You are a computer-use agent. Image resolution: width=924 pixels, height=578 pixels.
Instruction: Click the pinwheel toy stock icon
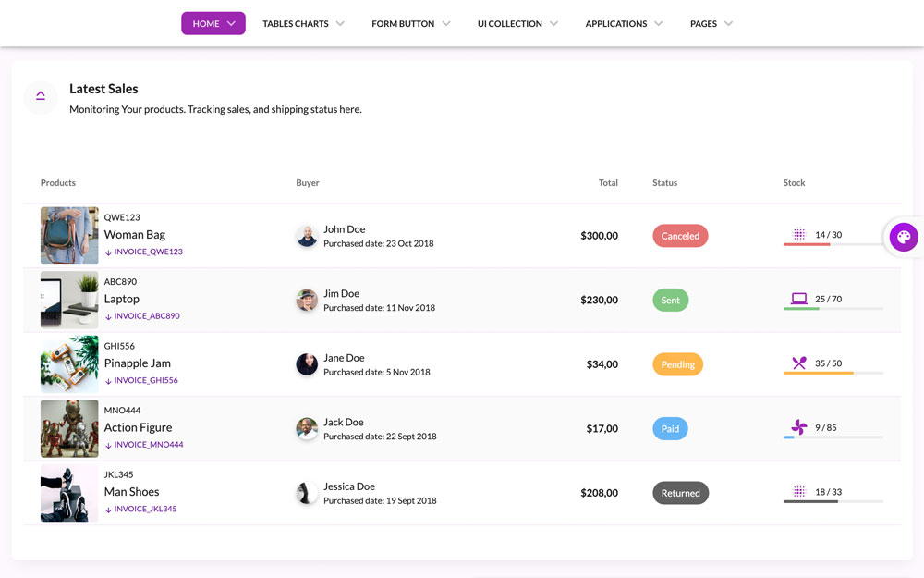coord(799,427)
